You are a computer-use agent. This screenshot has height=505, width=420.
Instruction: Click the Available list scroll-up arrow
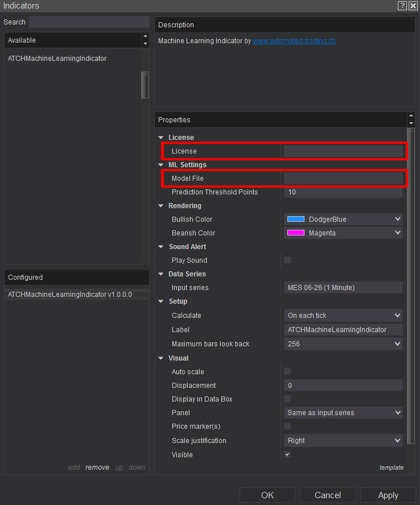point(145,37)
